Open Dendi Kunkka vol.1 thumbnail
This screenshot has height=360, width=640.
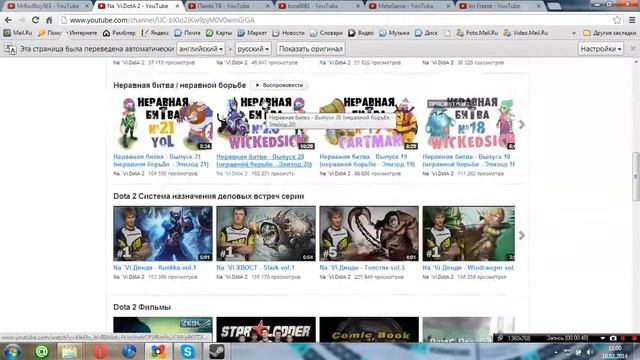163,233
